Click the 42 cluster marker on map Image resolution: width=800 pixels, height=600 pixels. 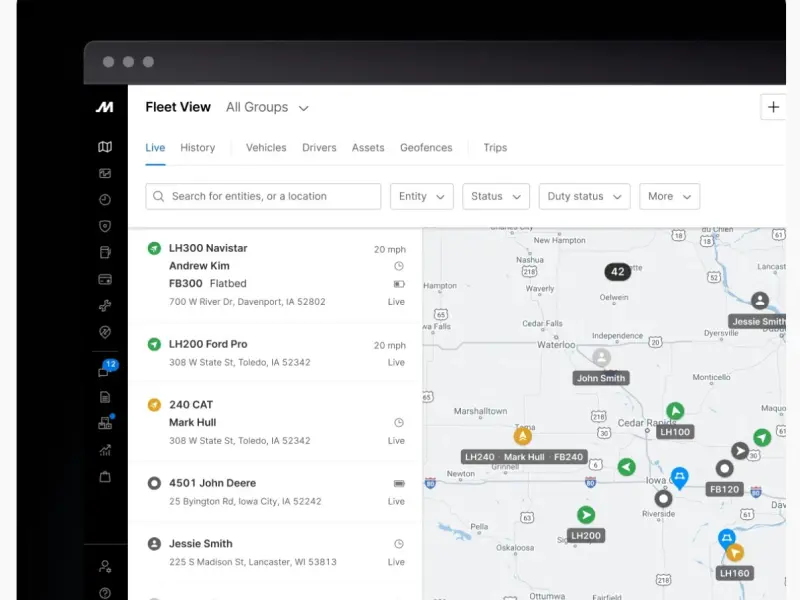tap(617, 271)
